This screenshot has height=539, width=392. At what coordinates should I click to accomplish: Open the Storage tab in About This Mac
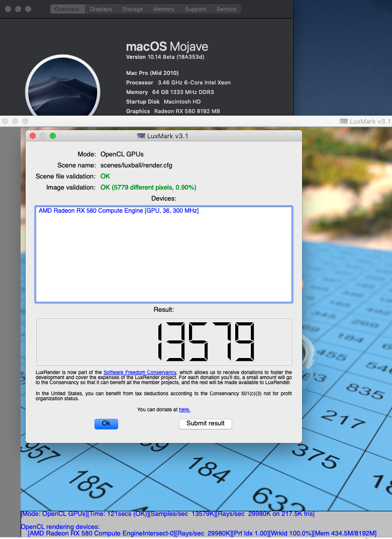pos(132,9)
